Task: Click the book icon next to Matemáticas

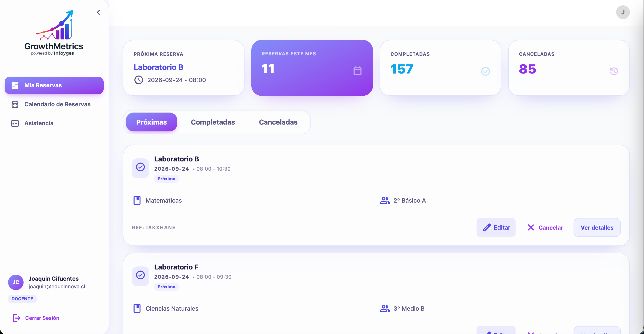Action: click(137, 200)
